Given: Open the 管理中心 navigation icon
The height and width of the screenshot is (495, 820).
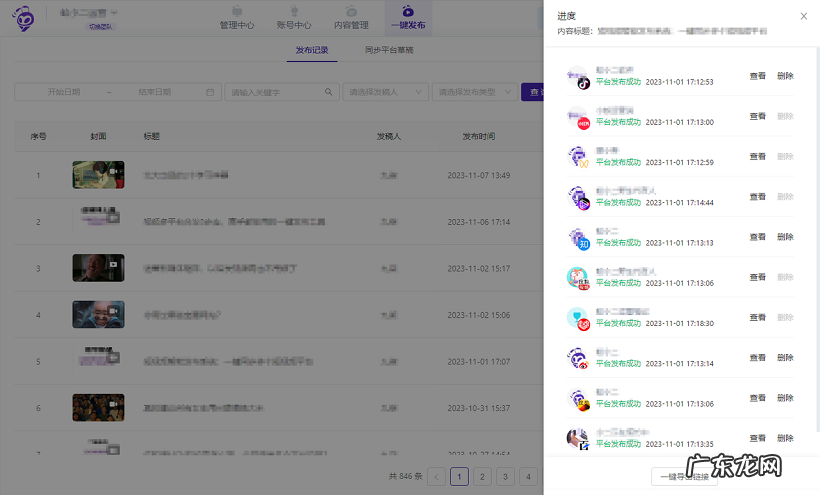Looking at the screenshot, I should click(x=237, y=11).
